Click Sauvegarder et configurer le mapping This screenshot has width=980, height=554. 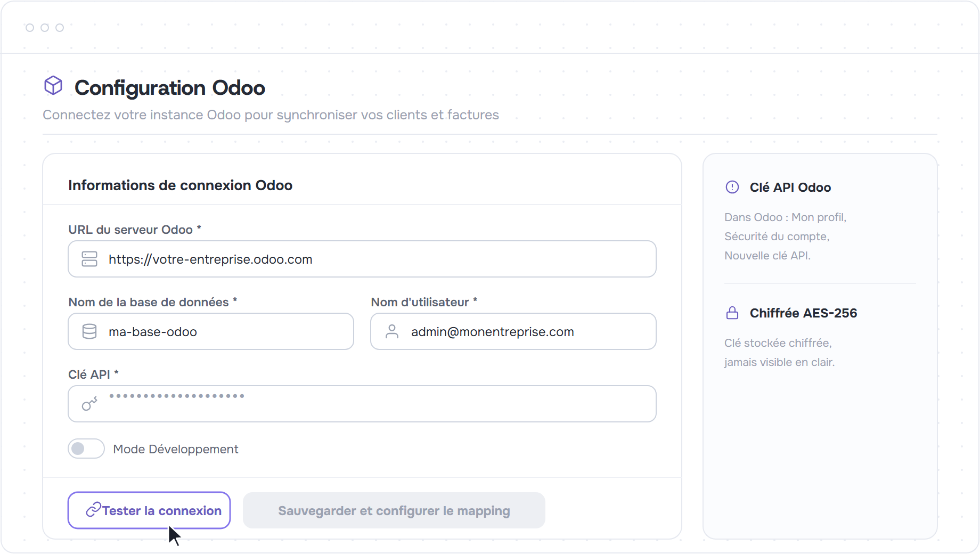tap(394, 510)
